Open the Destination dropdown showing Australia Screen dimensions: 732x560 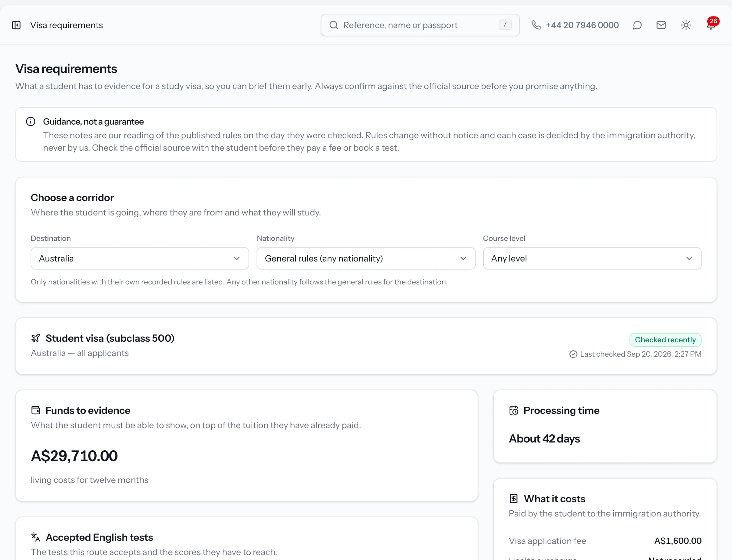(140, 258)
